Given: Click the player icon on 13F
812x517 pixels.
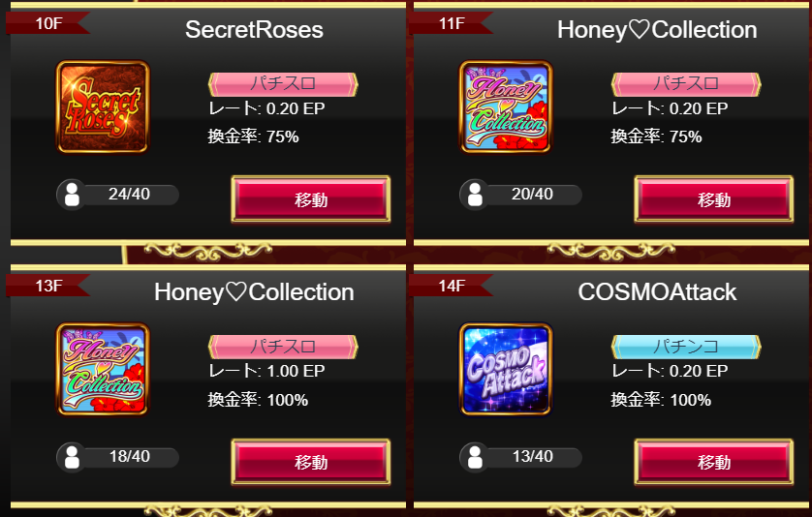Looking at the screenshot, I should pos(72,458).
